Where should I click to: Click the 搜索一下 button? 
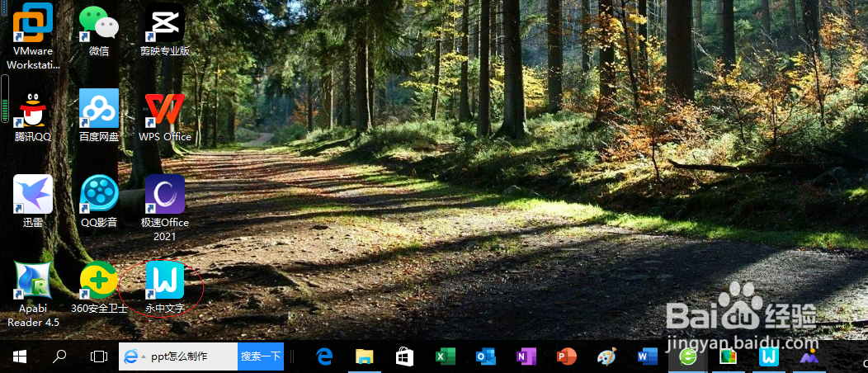click(261, 356)
